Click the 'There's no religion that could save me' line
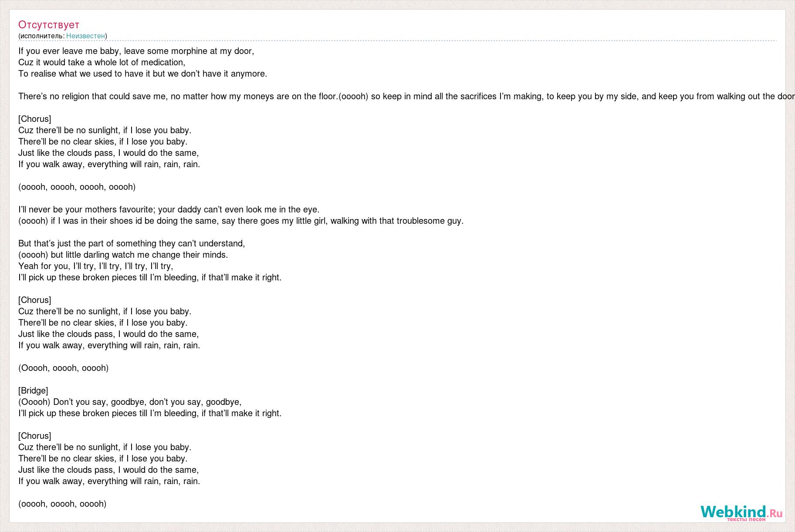This screenshot has height=532, width=795. click(406, 96)
